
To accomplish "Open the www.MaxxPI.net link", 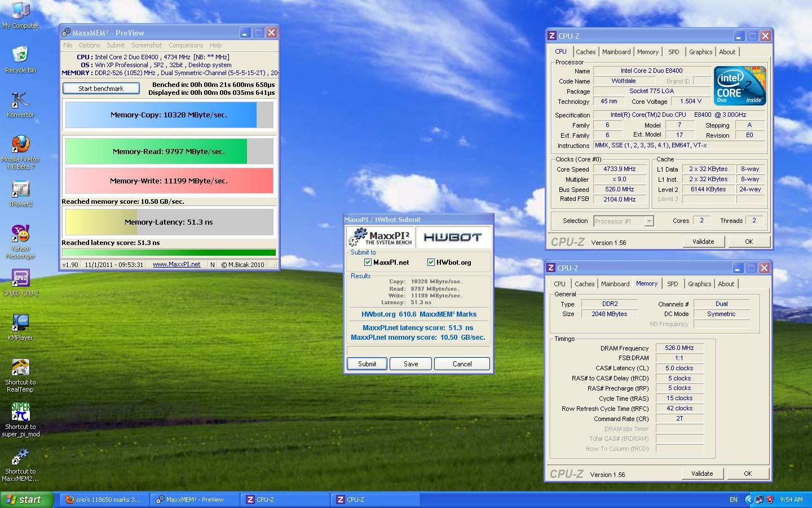I will point(176,264).
